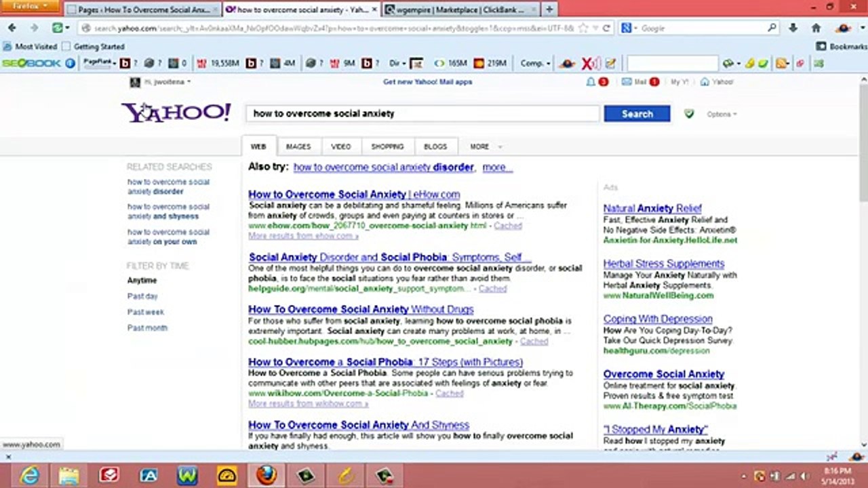Click the notepad edit icon in SEO toolbar
This screenshot has height=488, width=868.
[610, 63]
